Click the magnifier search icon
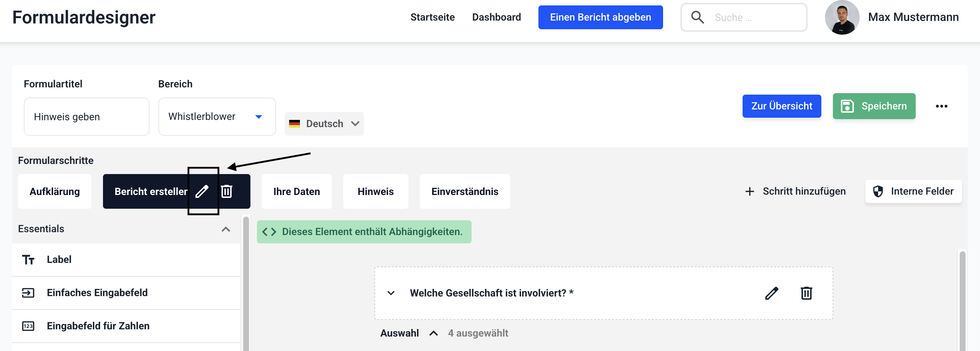This screenshot has width=980, height=351. 697,17
